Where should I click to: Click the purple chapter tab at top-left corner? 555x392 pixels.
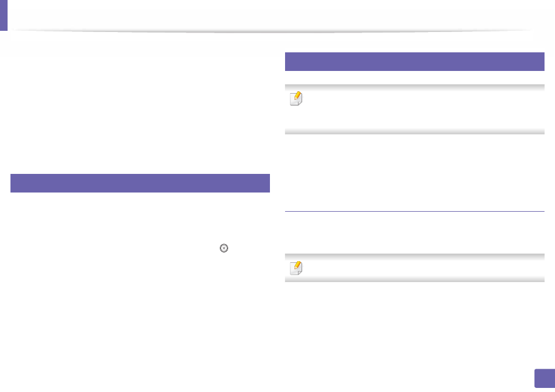3,15
